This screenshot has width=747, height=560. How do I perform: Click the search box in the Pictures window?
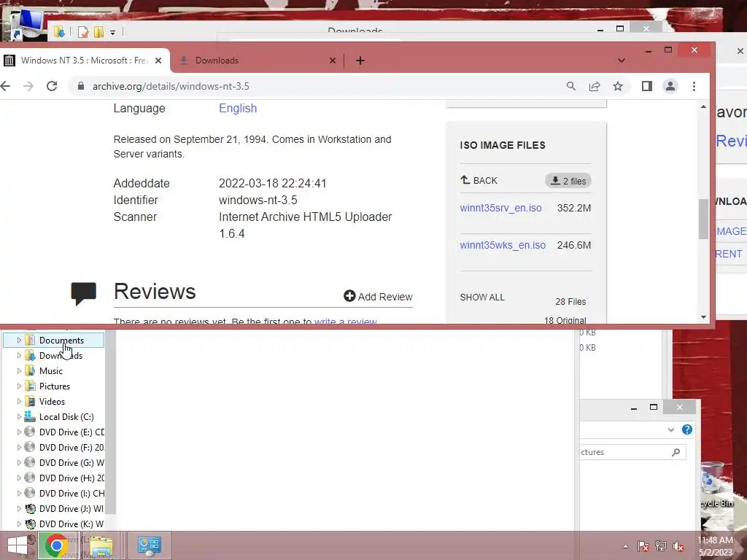point(632,452)
